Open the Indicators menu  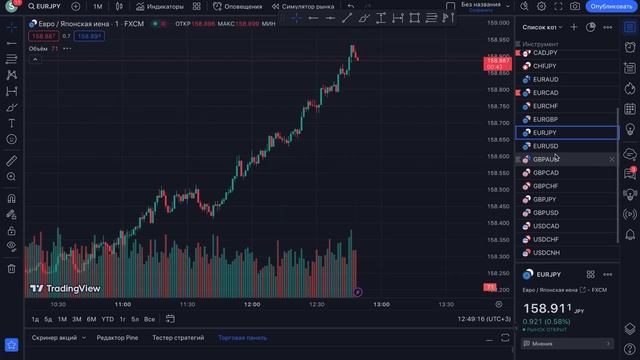coord(160,7)
